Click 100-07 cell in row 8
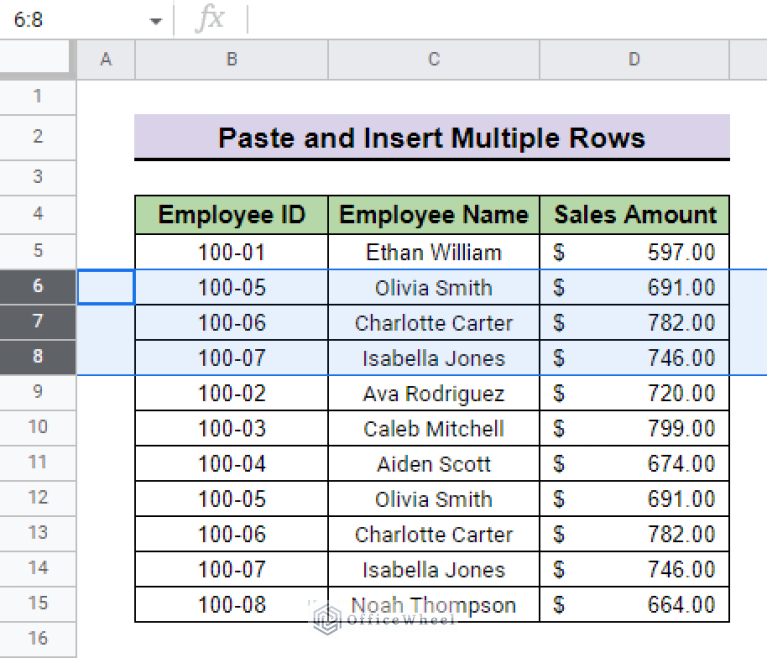This screenshot has height=658, width=767. pyautogui.click(x=231, y=358)
